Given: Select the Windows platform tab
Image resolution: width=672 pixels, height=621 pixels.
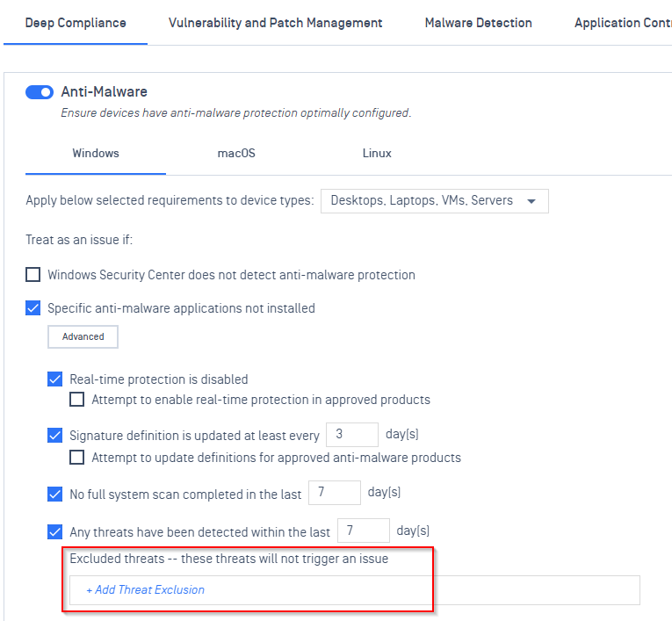Looking at the screenshot, I should 96,153.
